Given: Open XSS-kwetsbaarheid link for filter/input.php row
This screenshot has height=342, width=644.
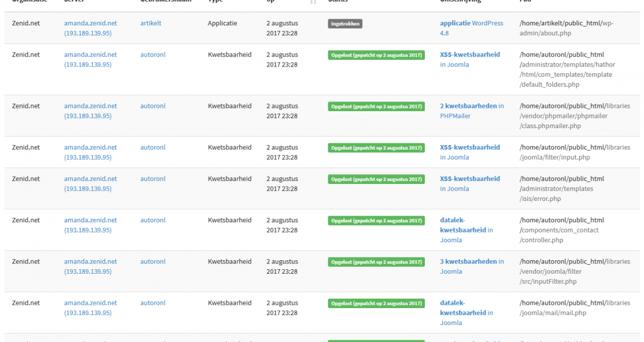Looking at the screenshot, I should (470, 152).
